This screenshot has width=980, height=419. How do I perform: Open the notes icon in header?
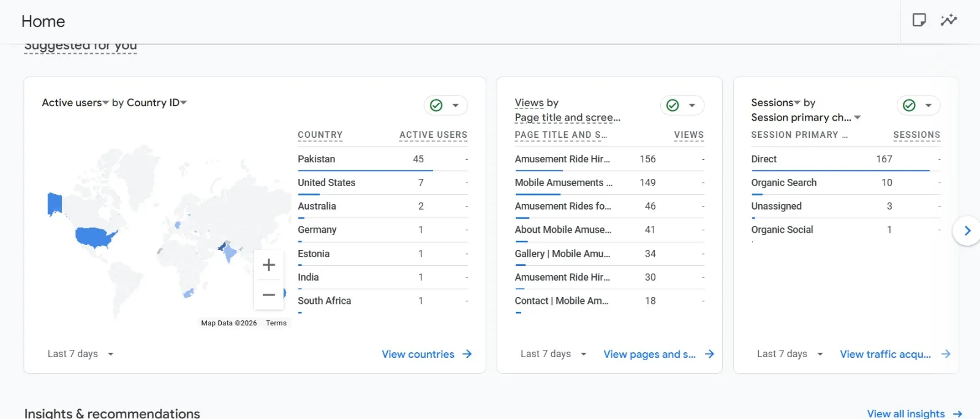pyautogui.click(x=919, y=20)
